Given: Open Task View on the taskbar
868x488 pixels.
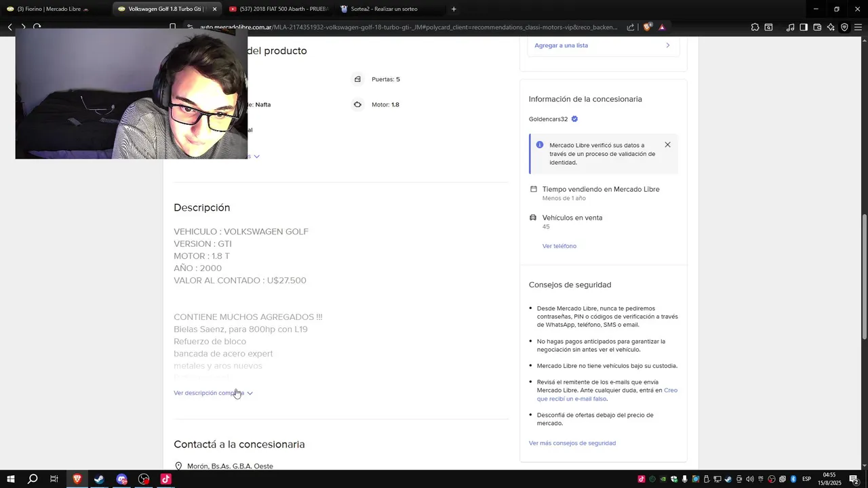Looking at the screenshot, I should 54,479.
